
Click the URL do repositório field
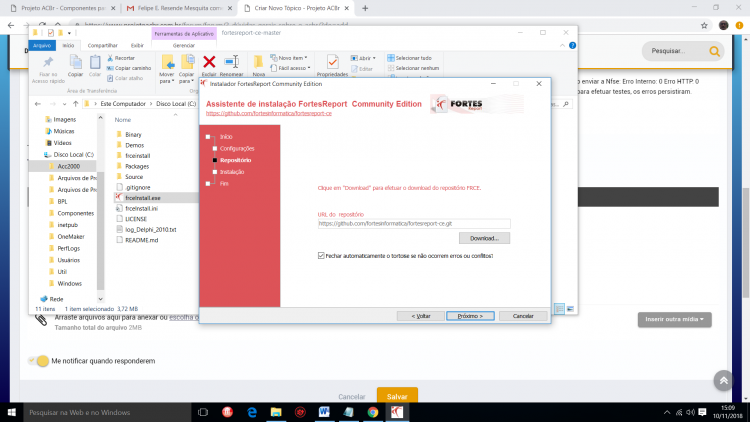[x=414, y=223]
